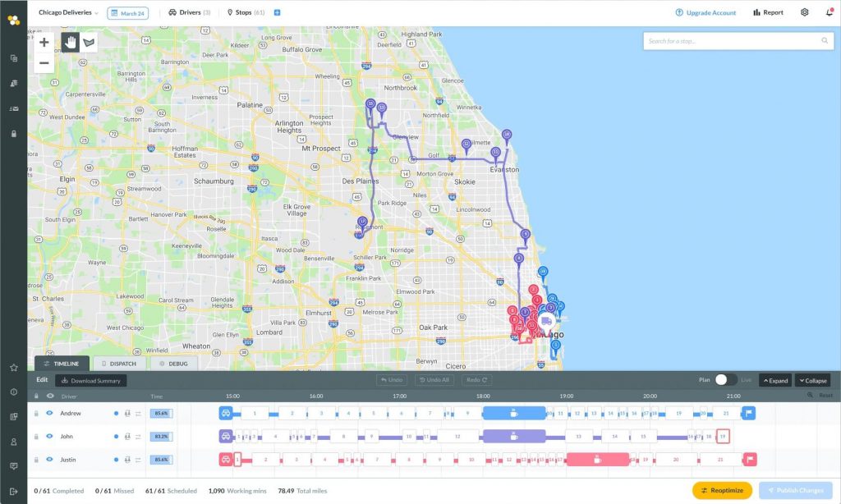Open the Report panel
Viewport: 841px width, 504px height.
point(767,12)
